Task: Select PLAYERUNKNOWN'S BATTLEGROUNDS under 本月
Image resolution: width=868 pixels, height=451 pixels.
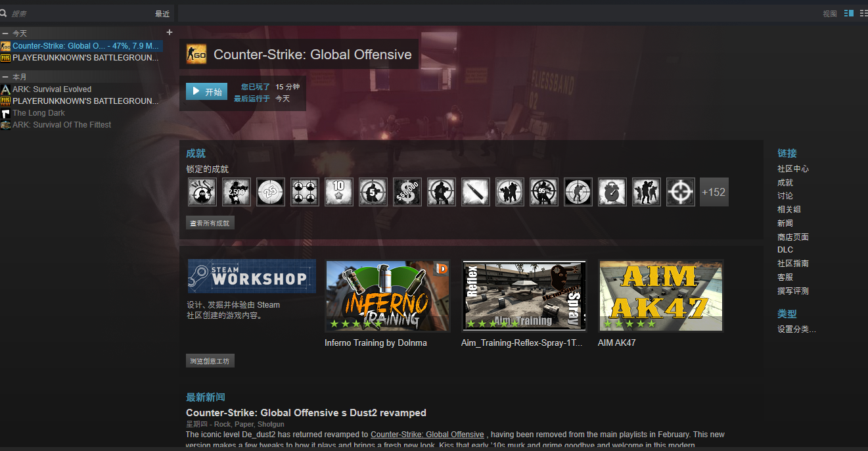Action: pos(81,101)
